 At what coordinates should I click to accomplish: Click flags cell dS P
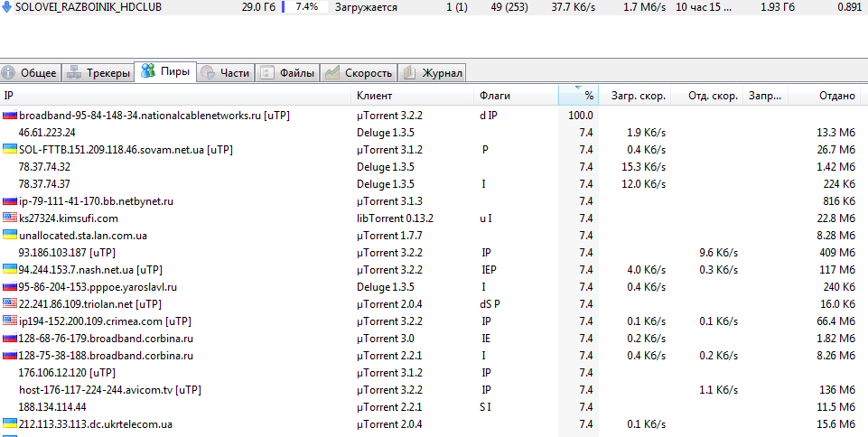(490, 303)
